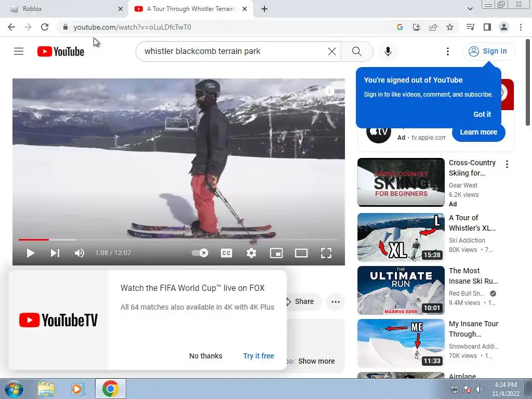532x399 pixels.
Task: Click the Google icon in address bar
Action: click(400, 27)
